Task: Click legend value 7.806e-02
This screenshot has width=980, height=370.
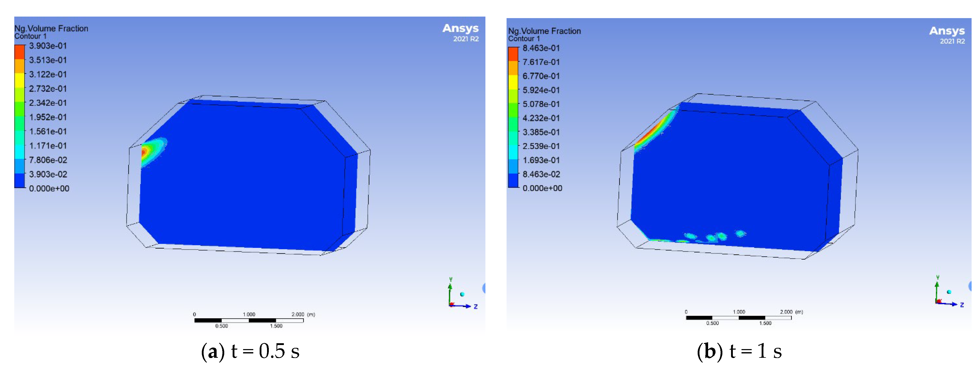Action: [x=48, y=160]
